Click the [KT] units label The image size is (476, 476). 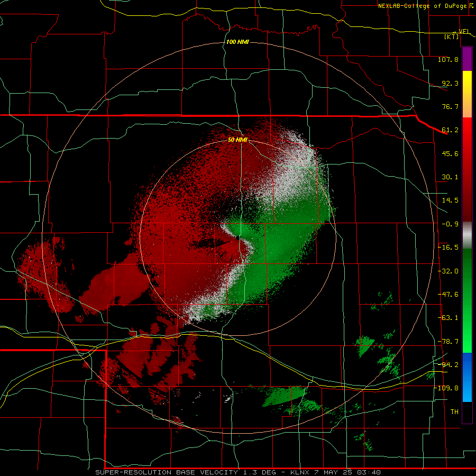[452, 36]
